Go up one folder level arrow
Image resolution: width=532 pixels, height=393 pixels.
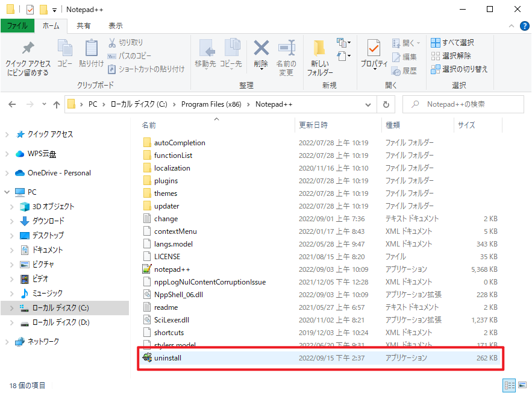(x=57, y=104)
